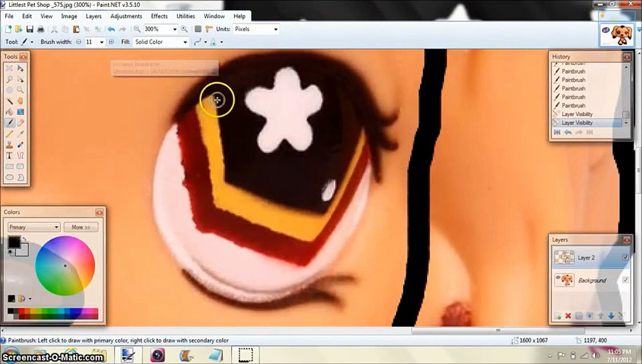Open the Adjustments menu
Screen dimensions: 642x364
126,16
